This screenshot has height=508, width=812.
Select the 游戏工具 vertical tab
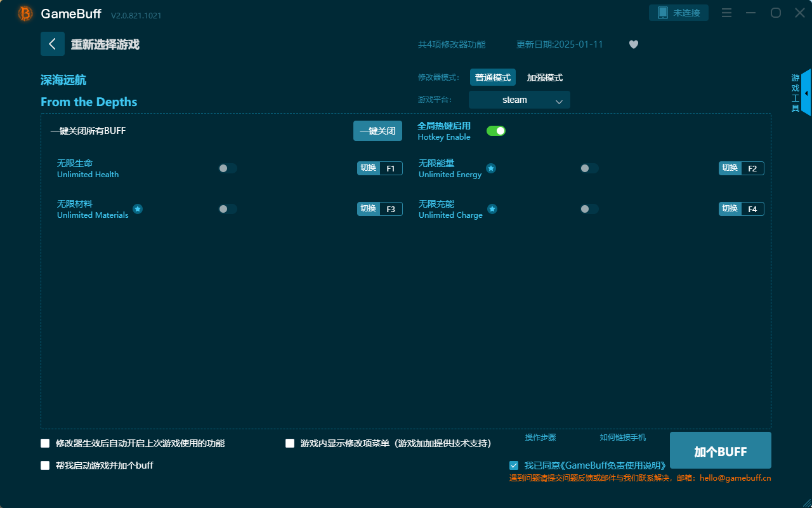(794, 91)
